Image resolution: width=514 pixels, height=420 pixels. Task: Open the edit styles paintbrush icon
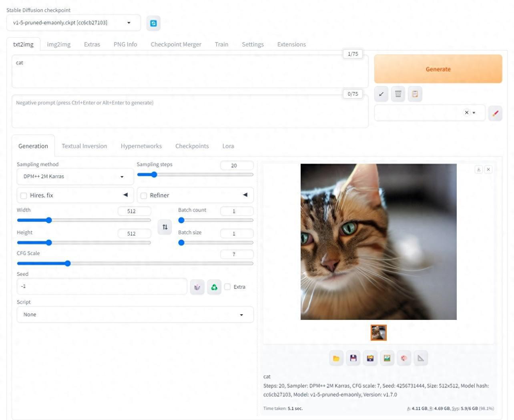[x=495, y=113]
